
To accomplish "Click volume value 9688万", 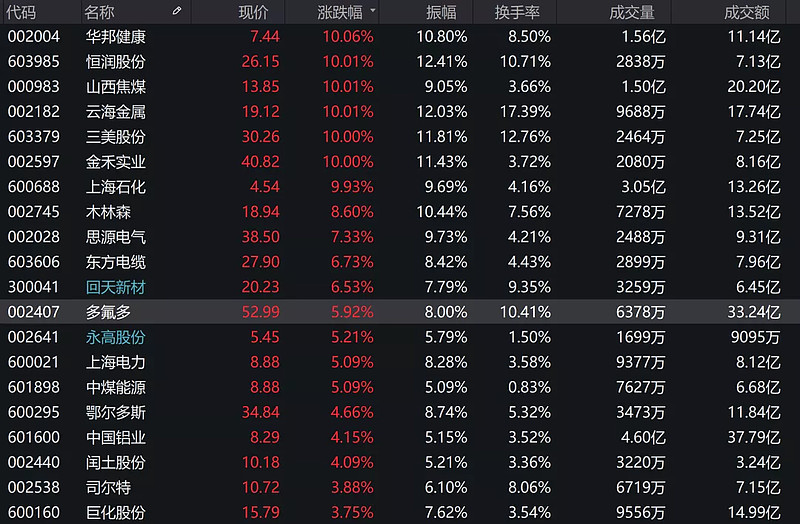I will coord(641,112).
